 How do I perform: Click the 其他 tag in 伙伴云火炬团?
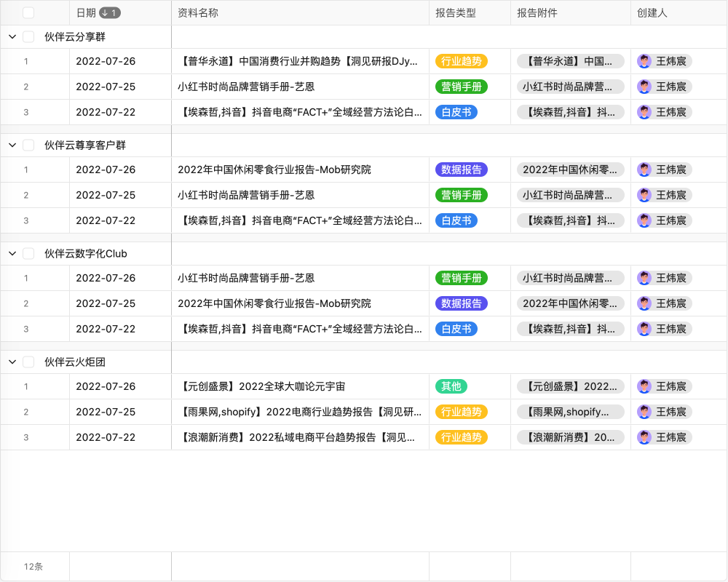(451, 386)
